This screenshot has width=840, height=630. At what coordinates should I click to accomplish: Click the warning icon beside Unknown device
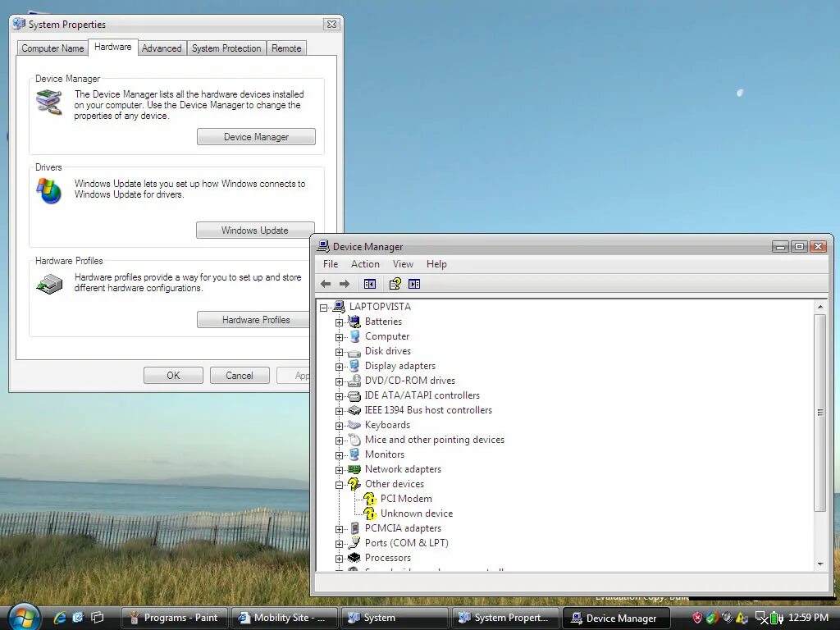tap(370, 514)
